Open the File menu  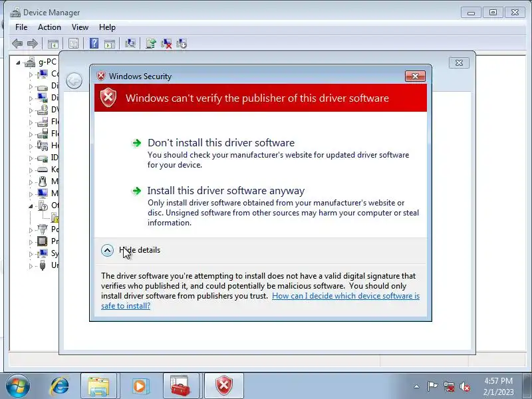[21, 27]
